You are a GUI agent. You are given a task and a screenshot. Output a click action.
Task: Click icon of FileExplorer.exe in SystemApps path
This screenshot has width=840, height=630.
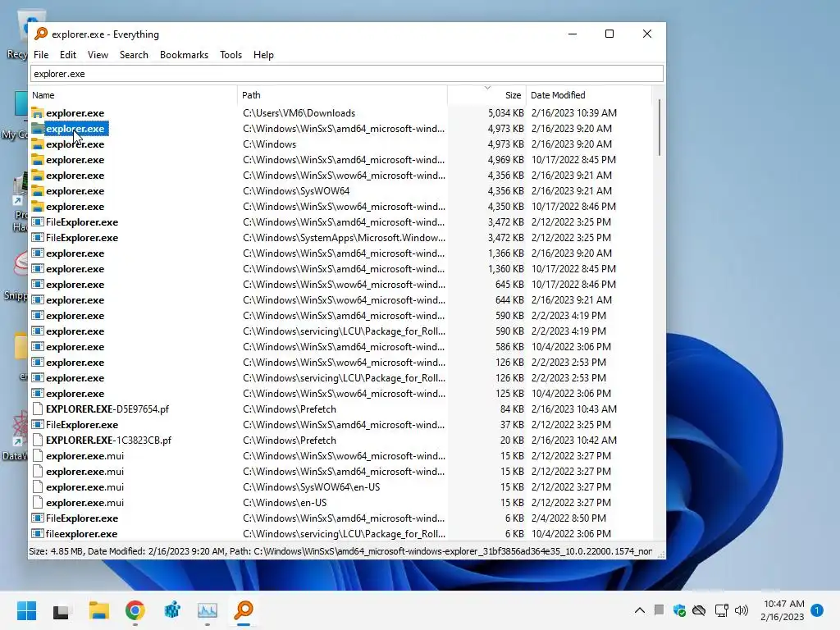[37, 237]
